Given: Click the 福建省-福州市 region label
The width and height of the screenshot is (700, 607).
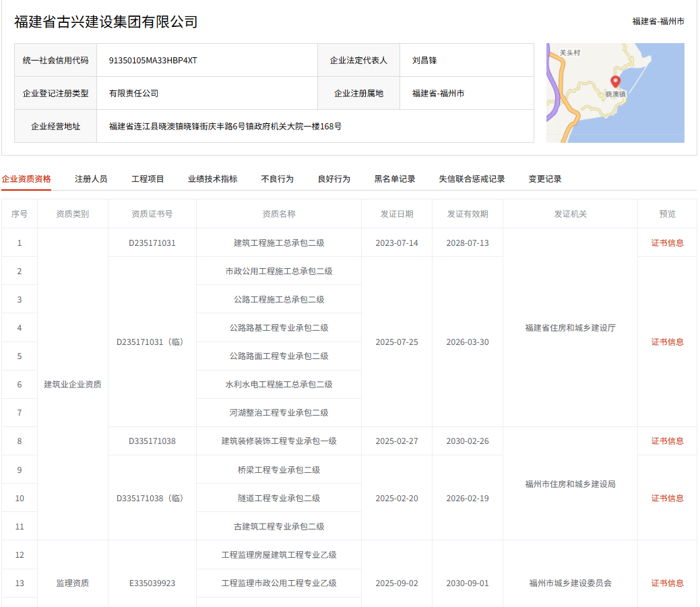Looking at the screenshot, I should (658, 22).
